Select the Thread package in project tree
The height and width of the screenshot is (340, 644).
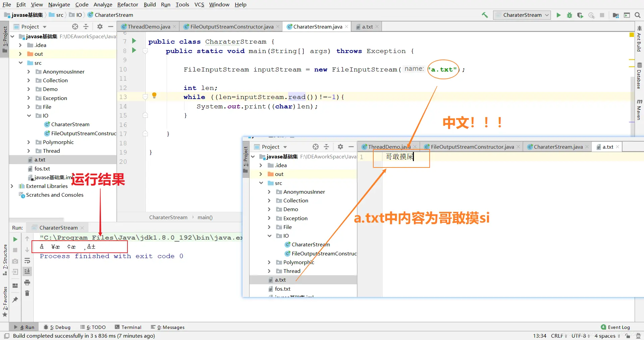click(51, 151)
